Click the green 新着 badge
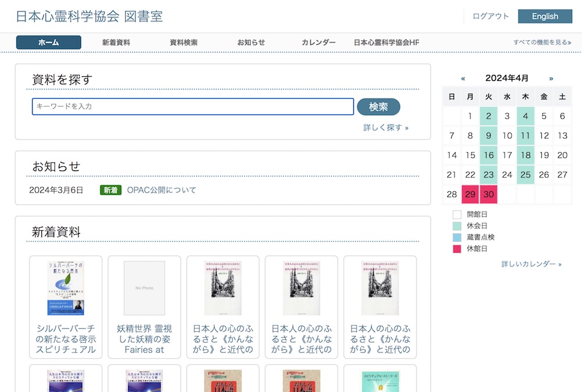 (110, 190)
